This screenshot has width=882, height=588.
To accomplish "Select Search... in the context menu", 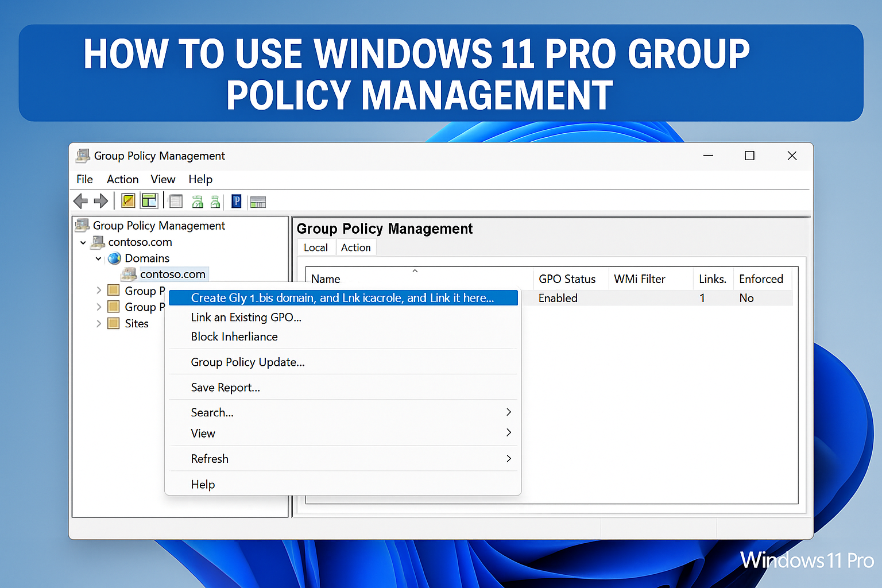I will [x=343, y=413].
